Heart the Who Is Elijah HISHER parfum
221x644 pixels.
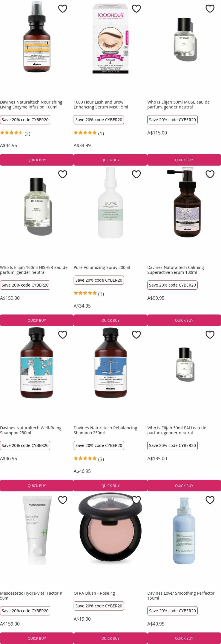point(63,174)
